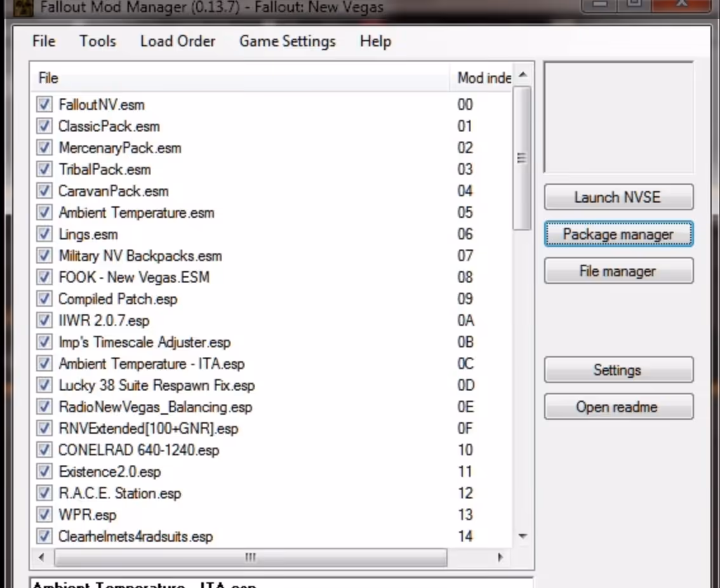Viewport: 720px width, 588px height.
Task: Click the horizontal scrollbar left arrow
Action: tap(41, 558)
